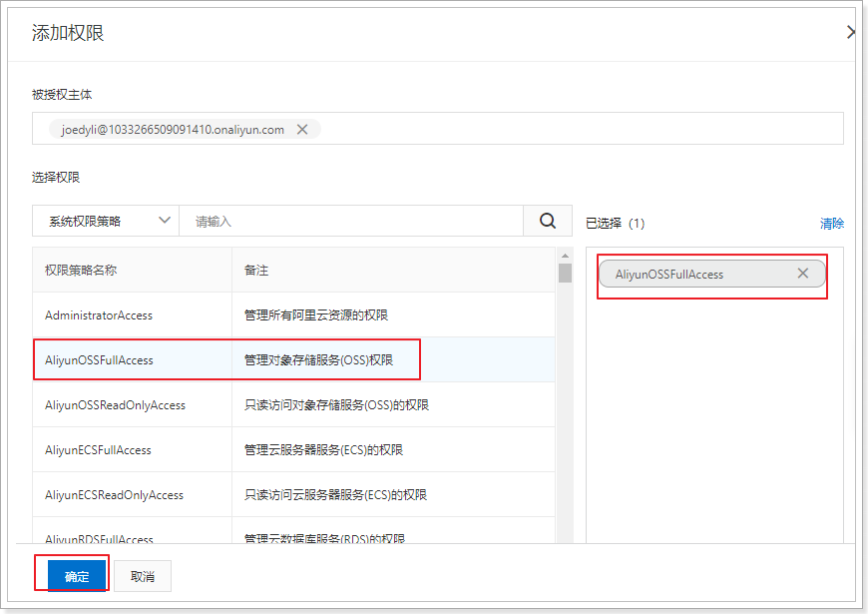Click the policy search input field

click(351, 221)
